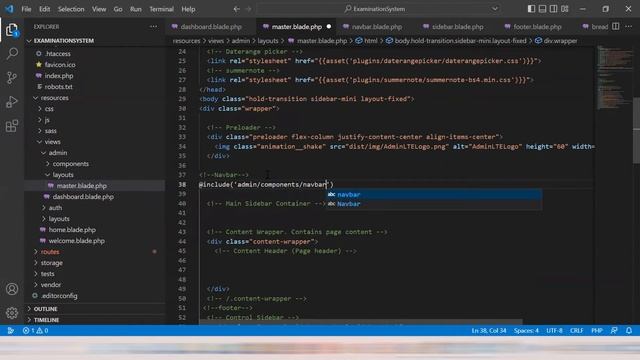Click the unsaved dot on master.blade.php tab

coord(329,27)
